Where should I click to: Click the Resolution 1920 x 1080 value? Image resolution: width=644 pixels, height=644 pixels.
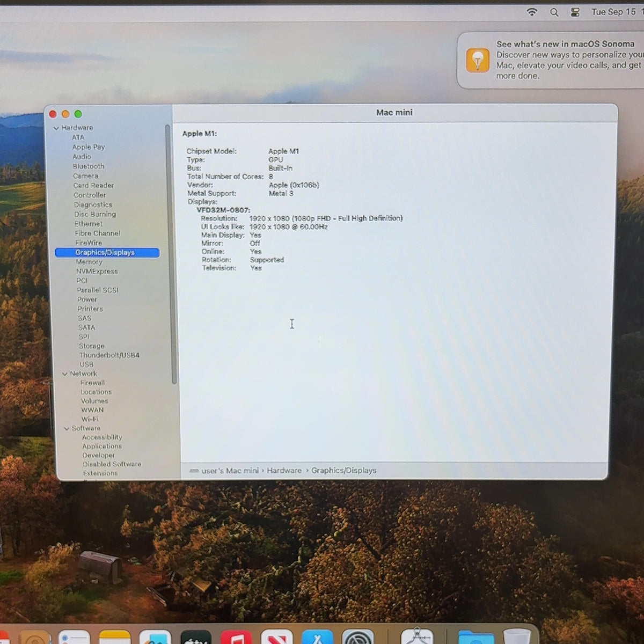point(326,218)
